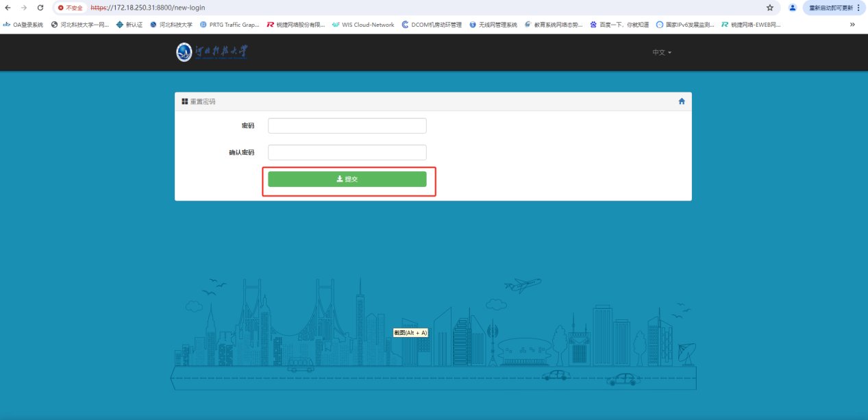Open the 教育系统网络态势... bookmark
The width and height of the screenshot is (868, 420).
click(554, 25)
